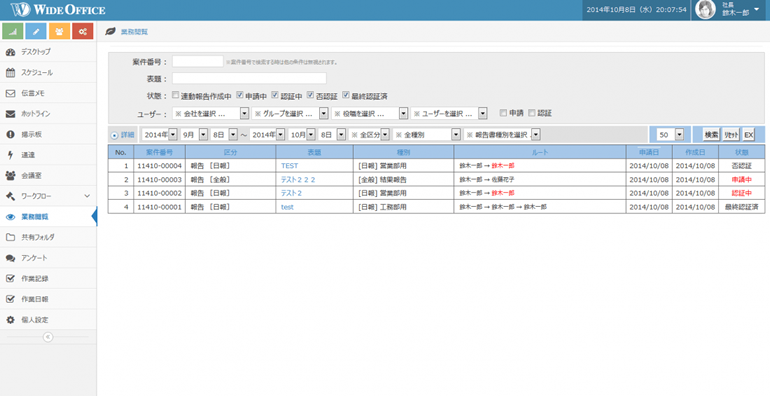Open the end month 10月 dropdown
This screenshot has width=770, height=396.
tap(302, 135)
